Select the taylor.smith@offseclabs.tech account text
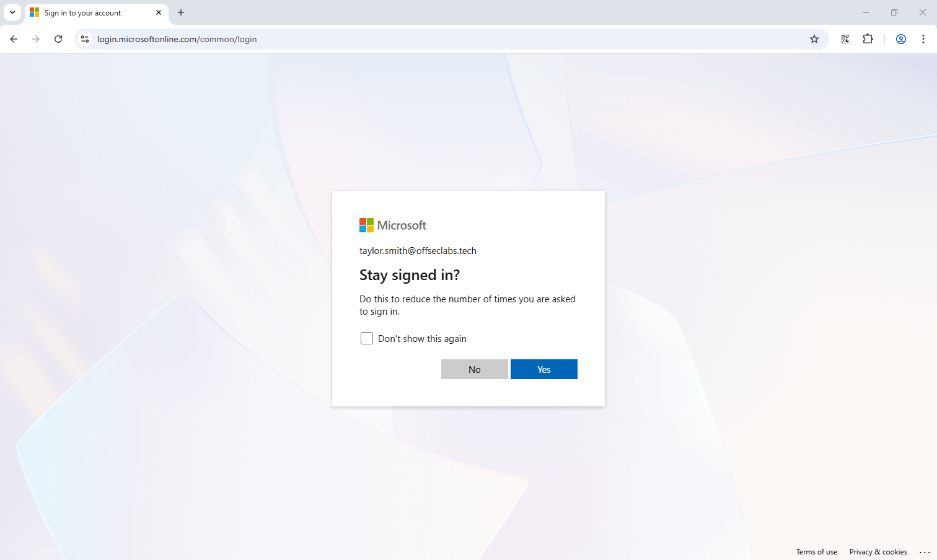The height and width of the screenshot is (560, 937). [x=418, y=251]
